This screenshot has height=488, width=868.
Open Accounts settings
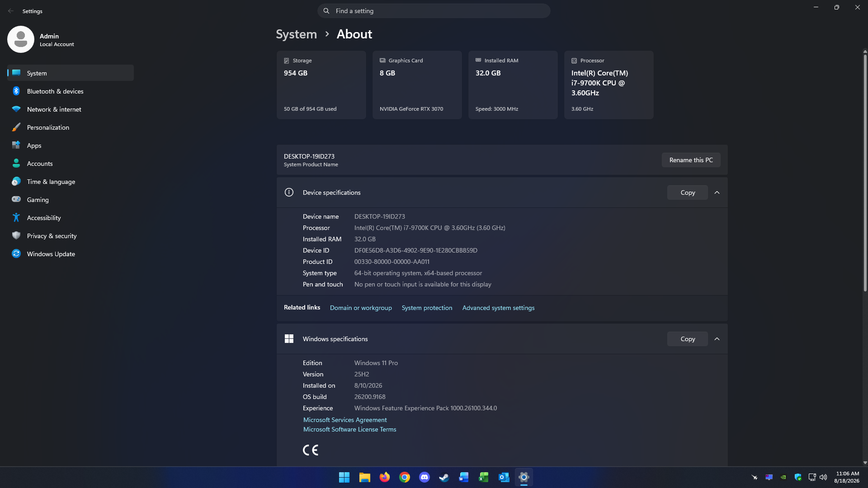click(x=71, y=164)
